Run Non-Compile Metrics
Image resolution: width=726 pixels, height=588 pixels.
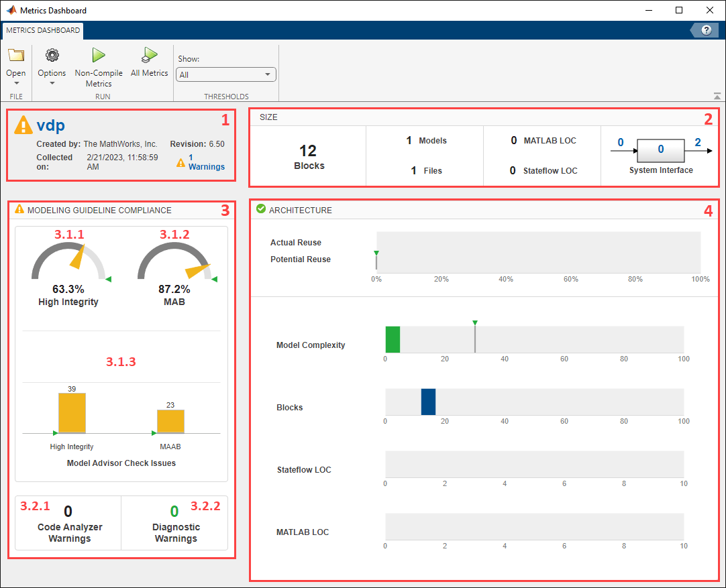[x=99, y=56]
